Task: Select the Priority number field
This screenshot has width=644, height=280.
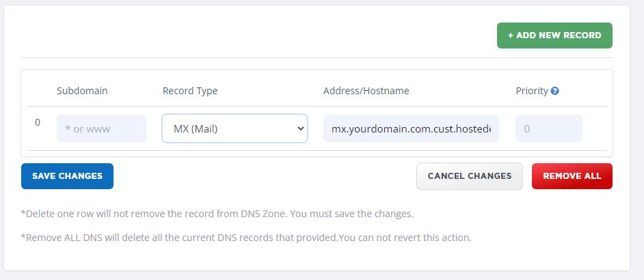Action: tap(548, 128)
